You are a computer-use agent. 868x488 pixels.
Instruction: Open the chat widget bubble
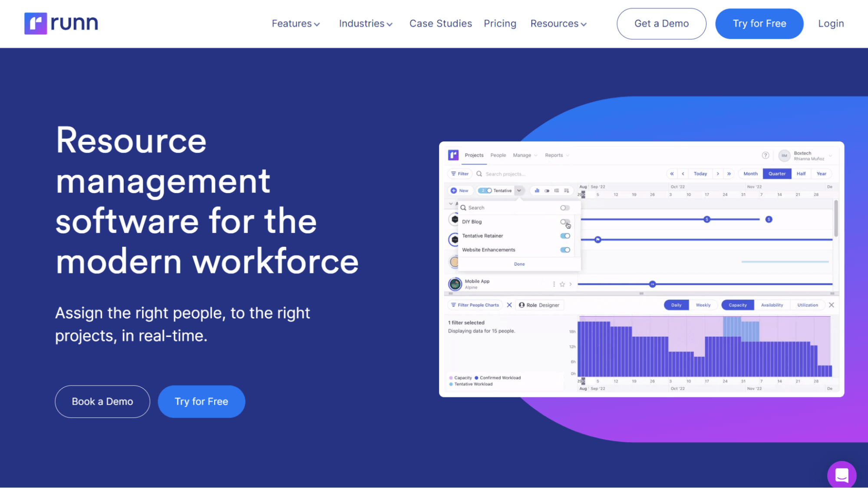pos(842,475)
